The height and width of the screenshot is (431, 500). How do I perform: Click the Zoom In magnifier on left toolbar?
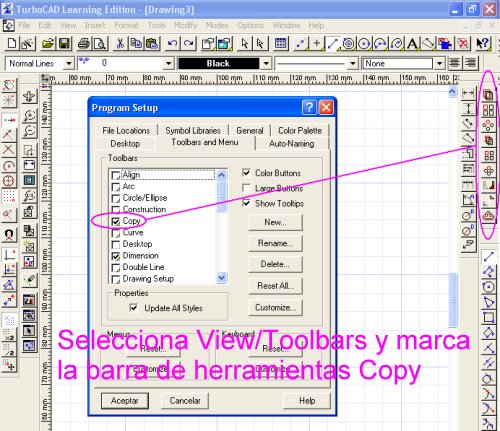pyautogui.click(x=29, y=115)
